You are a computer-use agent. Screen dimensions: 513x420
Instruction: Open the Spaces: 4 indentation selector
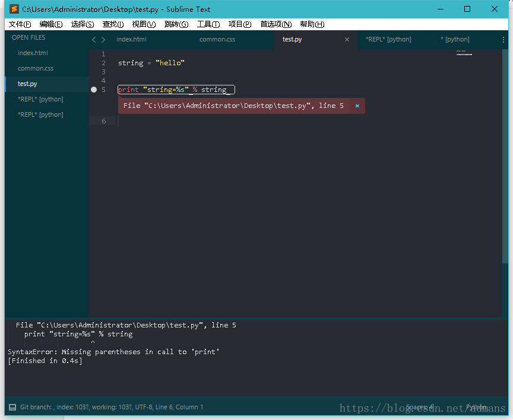pos(420,408)
